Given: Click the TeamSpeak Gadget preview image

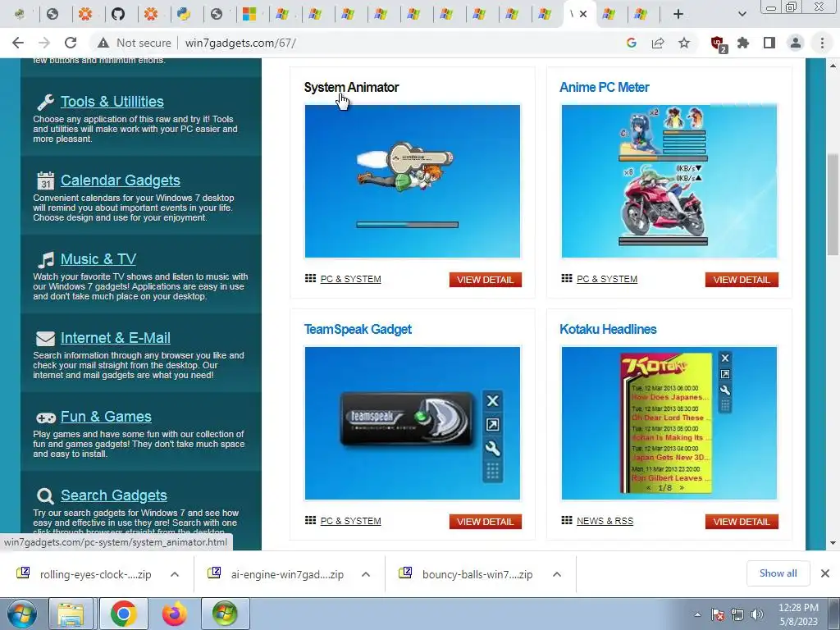Looking at the screenshot, I should 413,423.
